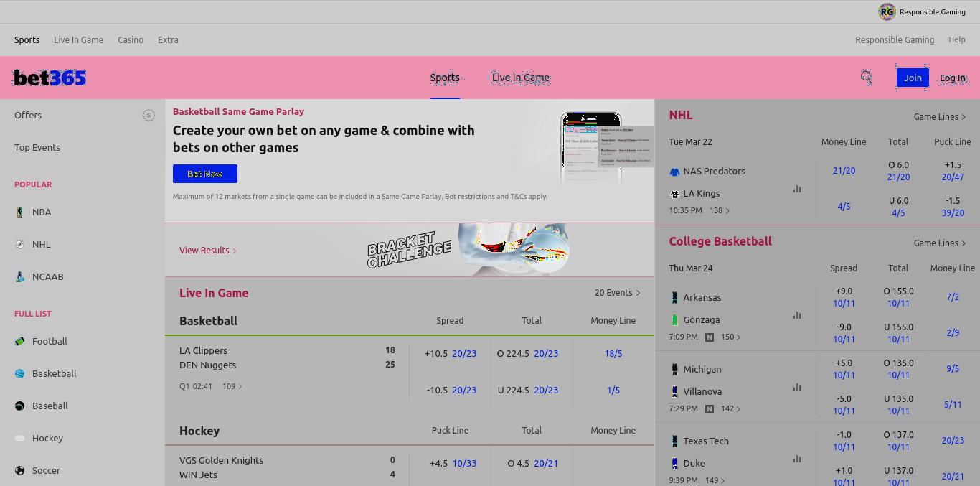Select the Sports tab in the header
This screenshot has height=486, width=980.
[445, 78]
